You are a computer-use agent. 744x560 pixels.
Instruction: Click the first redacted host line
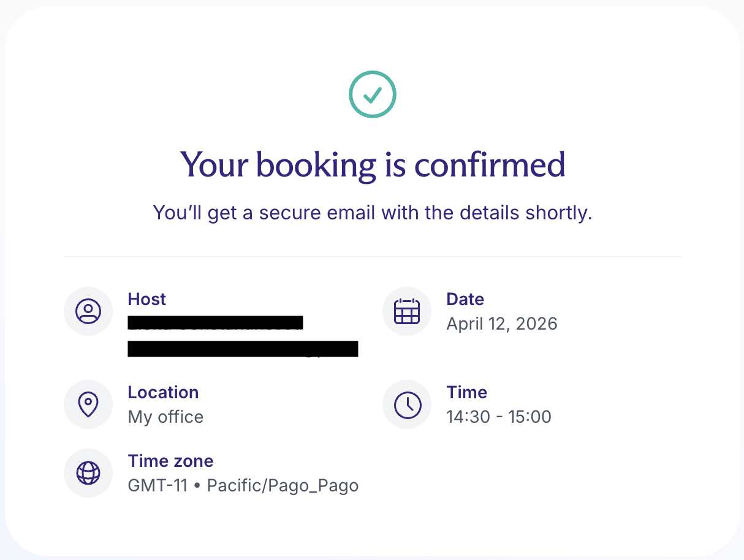(x=215, y=323)
